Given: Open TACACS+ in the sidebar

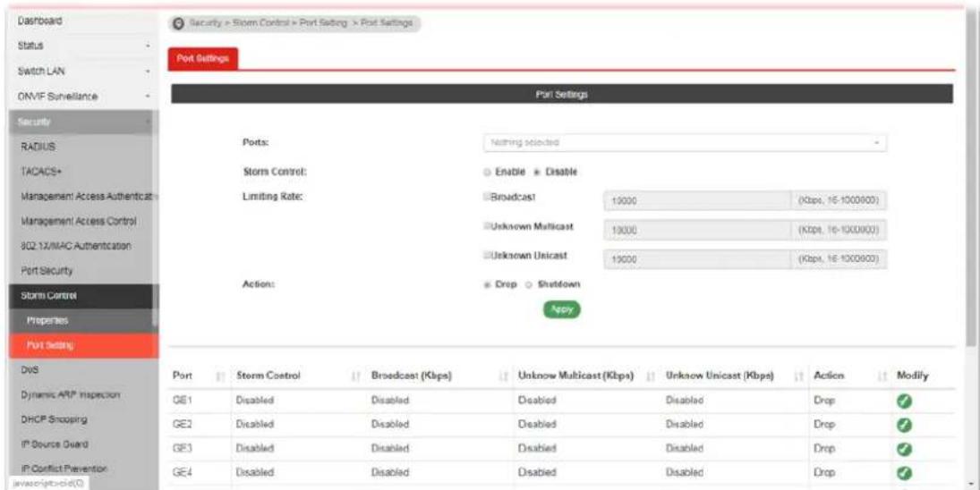Looking at the screenshot, I should coord(84,172).
